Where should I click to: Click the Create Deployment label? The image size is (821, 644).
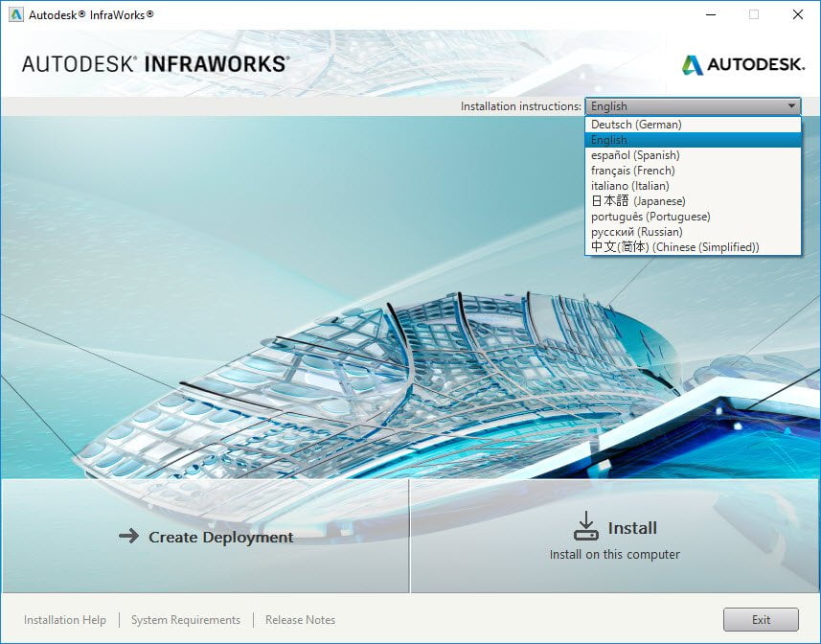(x=221, y=538)
